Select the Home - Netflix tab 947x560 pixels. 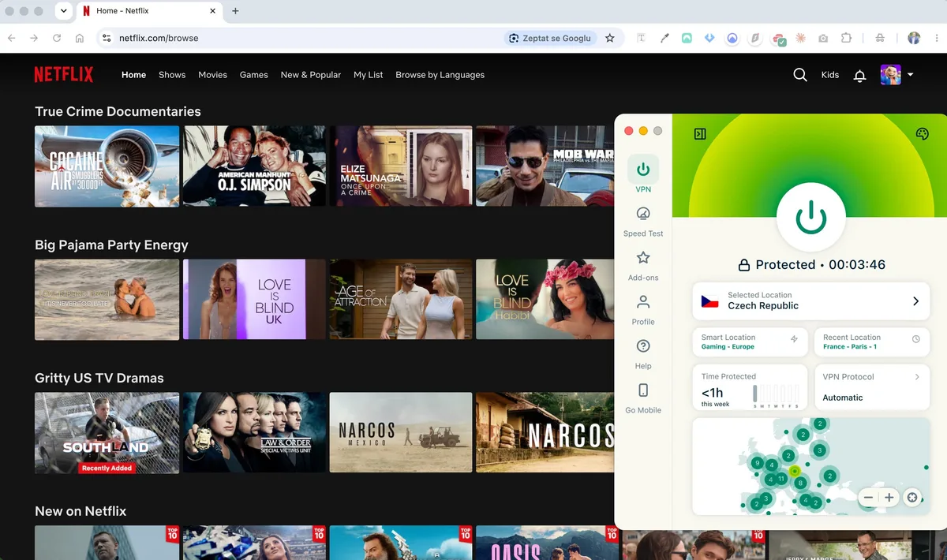click(150, 11)
